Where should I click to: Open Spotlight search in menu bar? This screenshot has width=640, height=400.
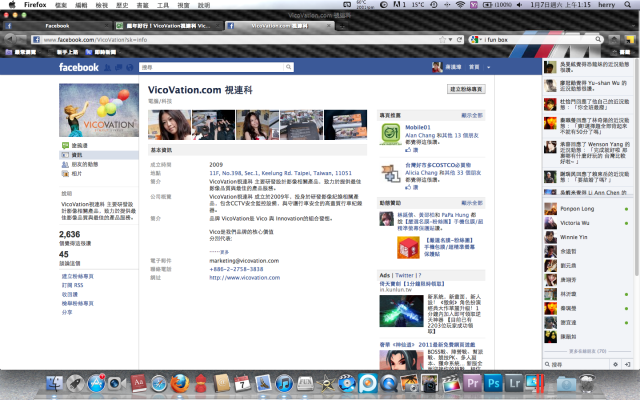pos(628,5)
